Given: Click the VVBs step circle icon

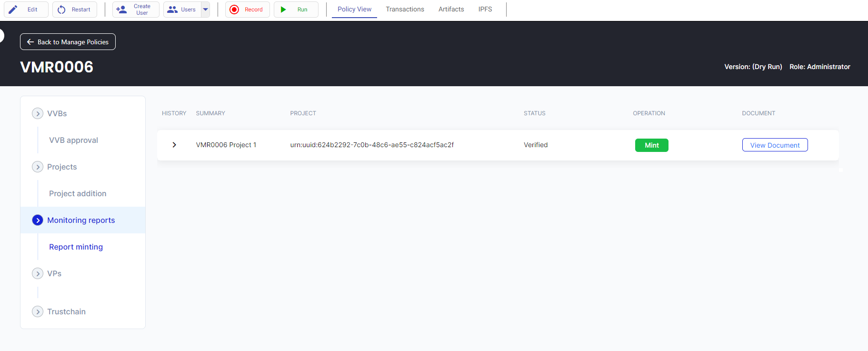Looking at the screenshot, I should coord(38,113).
